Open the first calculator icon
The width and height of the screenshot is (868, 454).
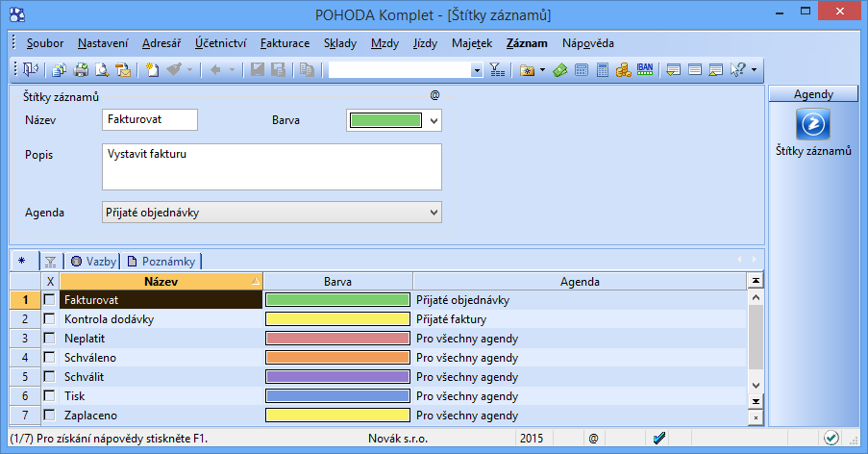coord(582,70)
